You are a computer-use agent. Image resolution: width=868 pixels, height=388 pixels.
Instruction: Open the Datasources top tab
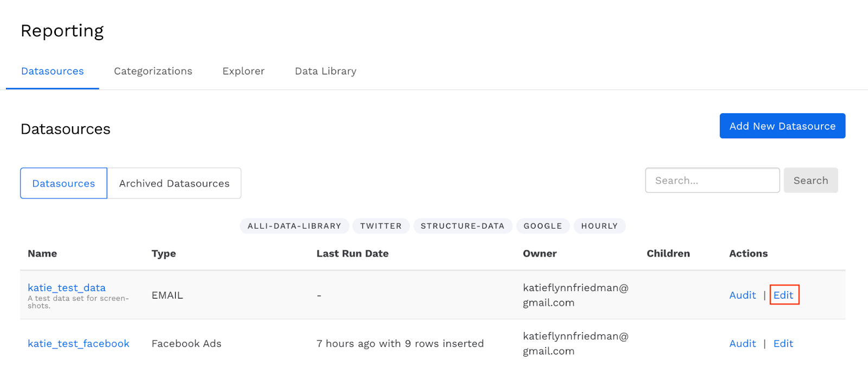tap(53, 72)
